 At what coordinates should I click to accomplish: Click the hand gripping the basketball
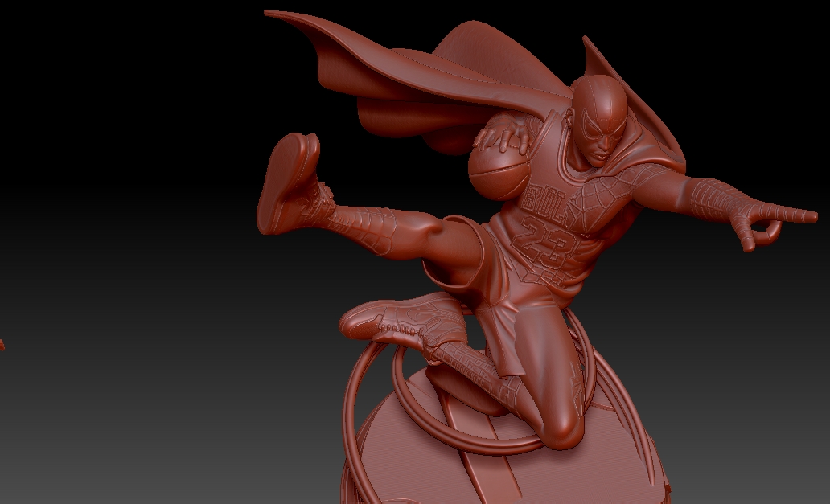[x=501, y=133]
